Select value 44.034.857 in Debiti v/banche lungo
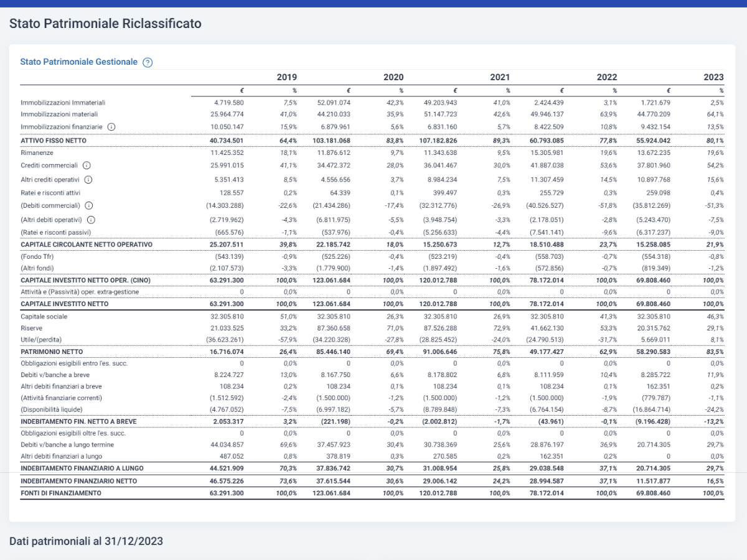Image resolution: width=747 pixels, height=560 pixels. (x=227, y=445)
